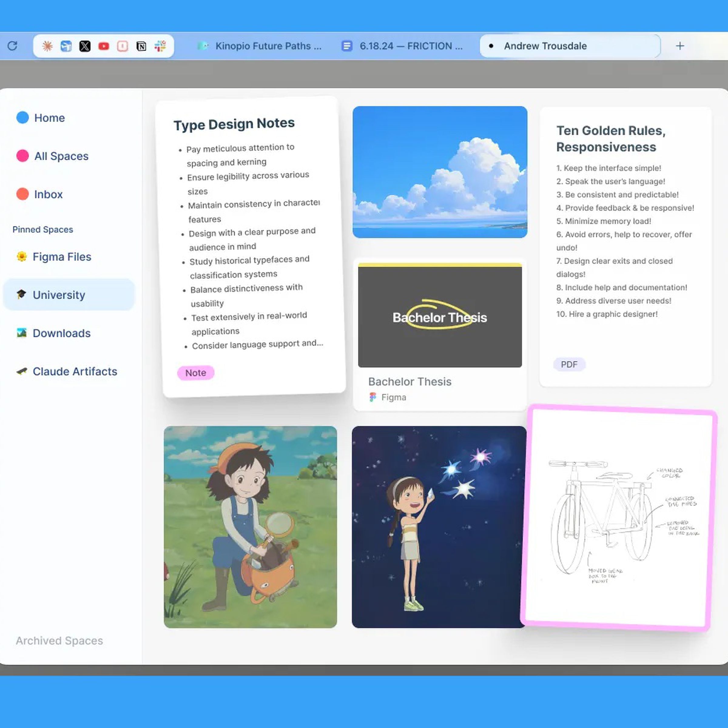The width and height of the screenshot is (728, 728).
Task: Click the blue Home dot icon
Action: tap(23, 117)
